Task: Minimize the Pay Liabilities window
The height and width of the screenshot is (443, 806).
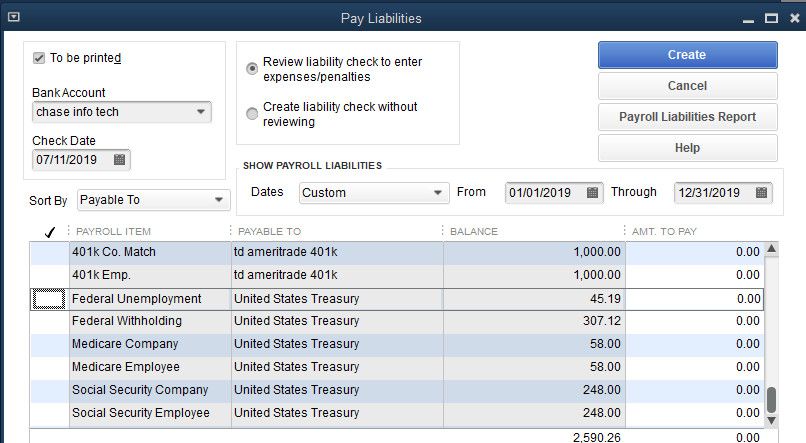Action: (747, 18)
